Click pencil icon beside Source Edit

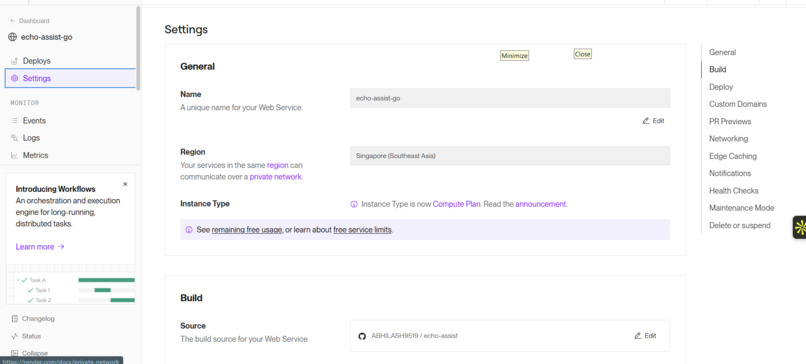(x=637, y=336)
